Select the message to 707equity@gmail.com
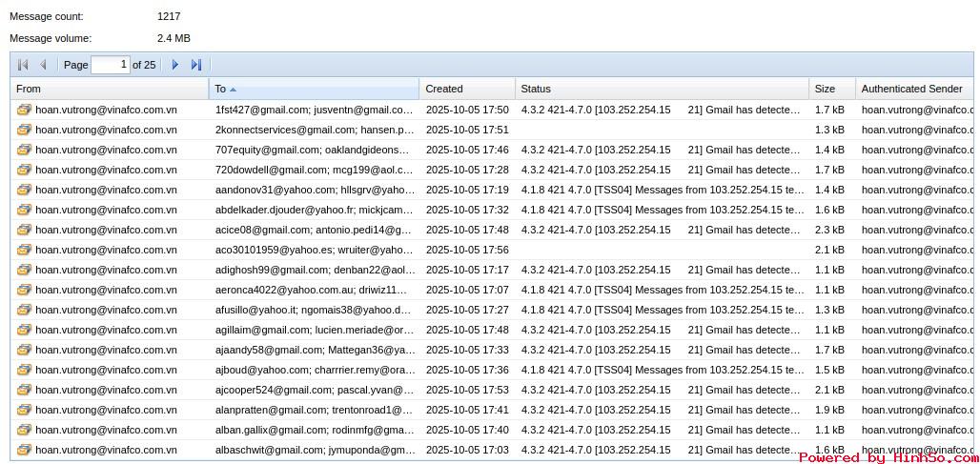The width and height of the screenshot is (980, 464). point(314,150)
